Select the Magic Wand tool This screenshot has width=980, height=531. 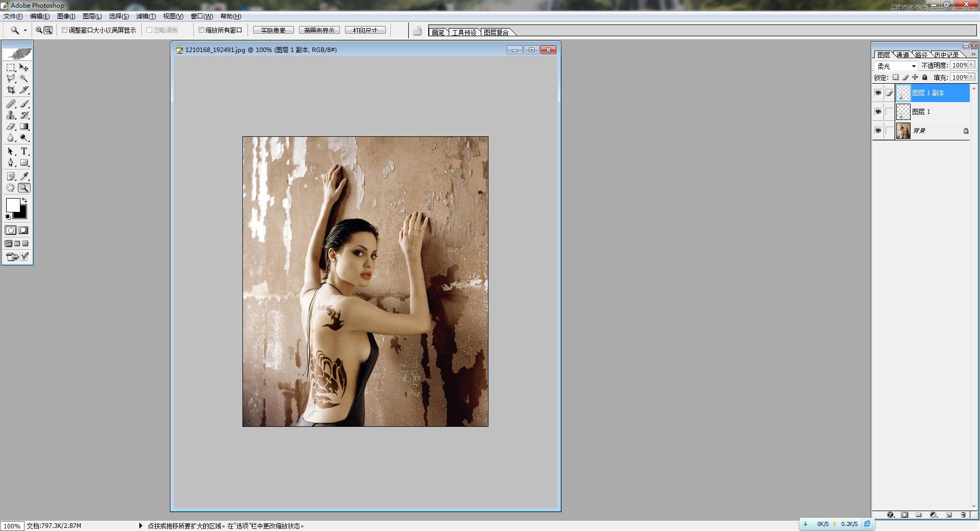[x=24, y=79]
